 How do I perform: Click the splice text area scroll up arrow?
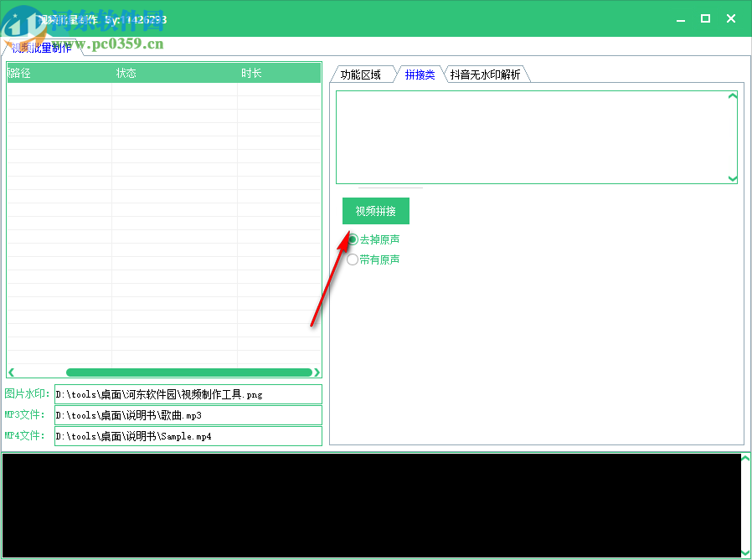click(733, 96)
